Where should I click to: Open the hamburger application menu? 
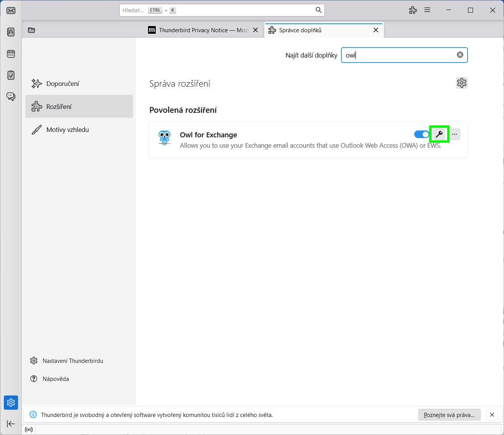pyautogui.click(x=427, y=10)
